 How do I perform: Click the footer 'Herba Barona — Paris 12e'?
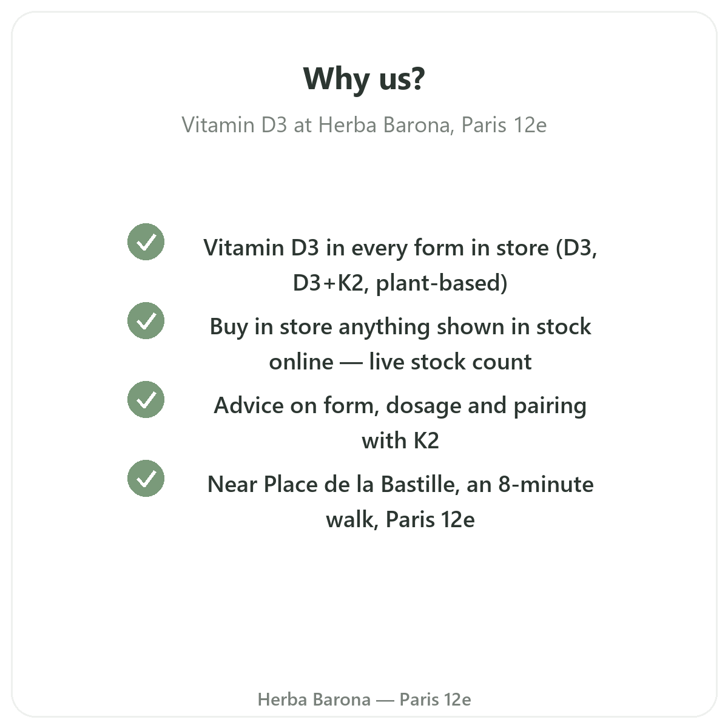click(x=364, y=699)
